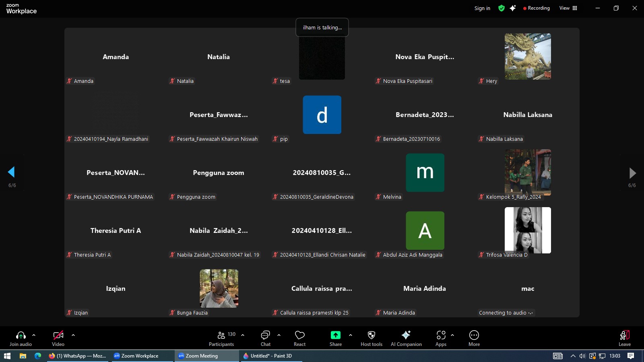Select Bunga Fauzia's video thumbnail

click(219, 288)
